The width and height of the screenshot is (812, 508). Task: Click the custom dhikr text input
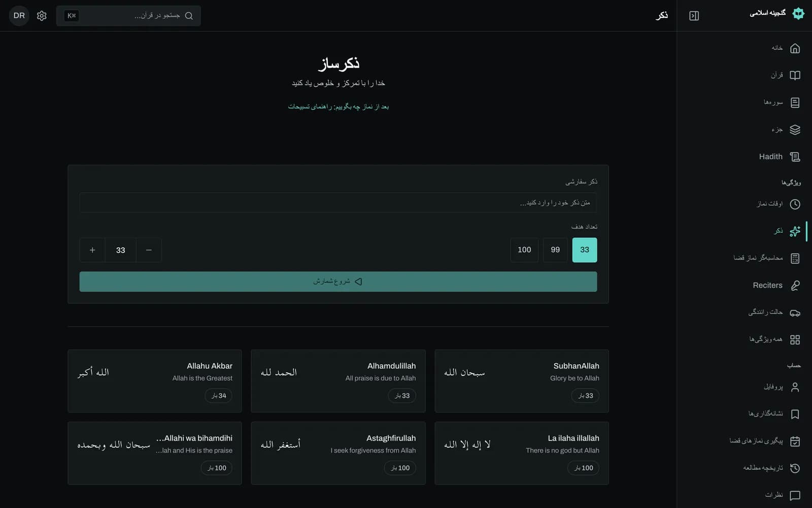(x=338, y=203)
